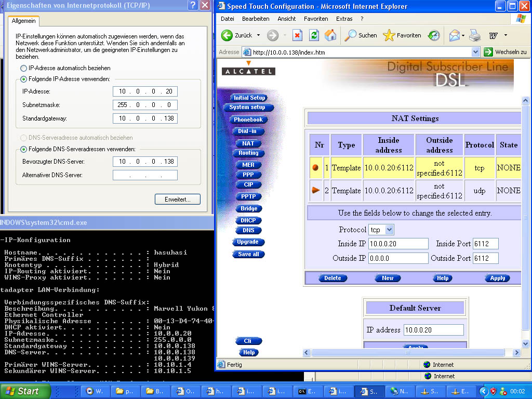Click the page icon beside the address URL
The height and width of the screenshot is (399, 532).
247,52
